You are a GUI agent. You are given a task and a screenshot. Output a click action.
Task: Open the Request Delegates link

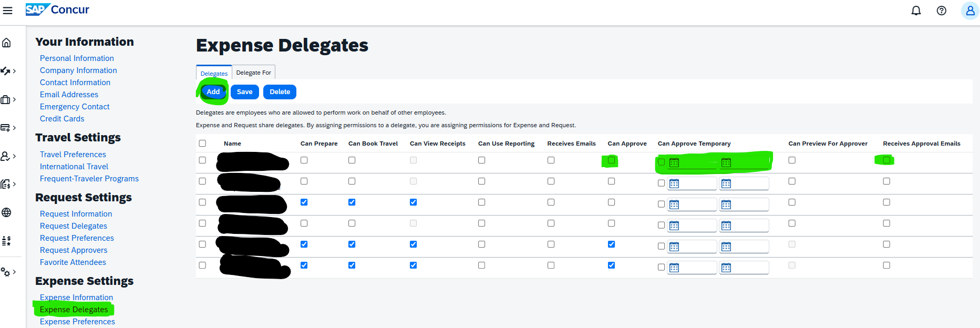coord(74,226)
